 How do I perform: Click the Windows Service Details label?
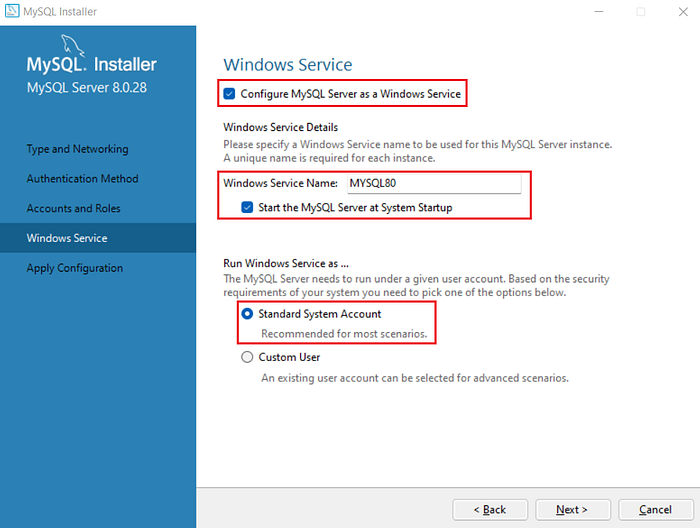pyautogui.click(x=280, y=127)
